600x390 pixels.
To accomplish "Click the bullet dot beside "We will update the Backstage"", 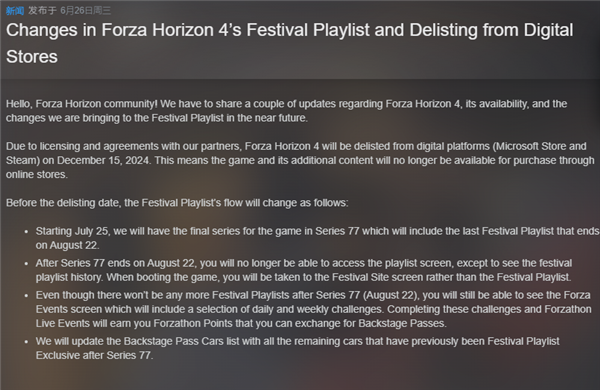I will pyautogui.click(x=26, y=342).
